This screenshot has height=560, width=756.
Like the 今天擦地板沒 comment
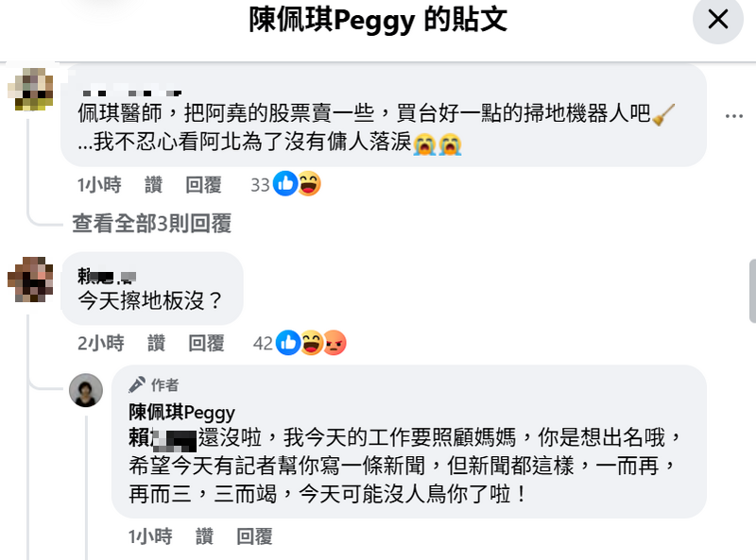coord(156,343)
